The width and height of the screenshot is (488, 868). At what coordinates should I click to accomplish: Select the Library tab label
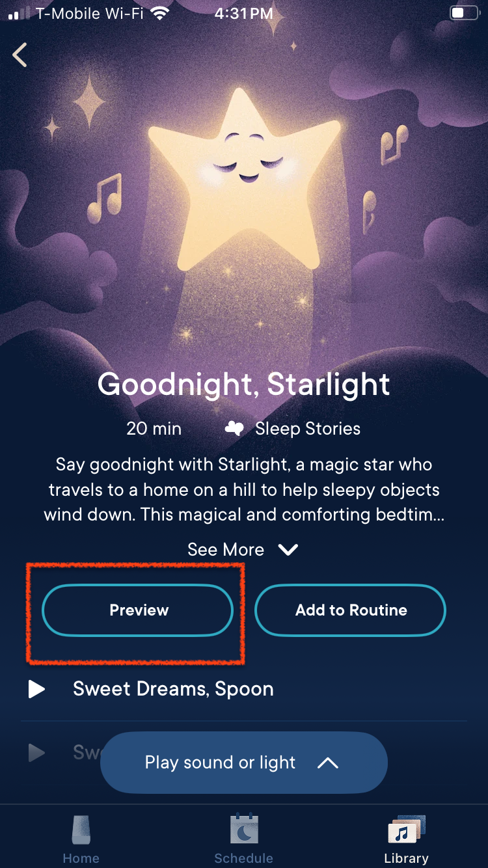click(406, 858)
